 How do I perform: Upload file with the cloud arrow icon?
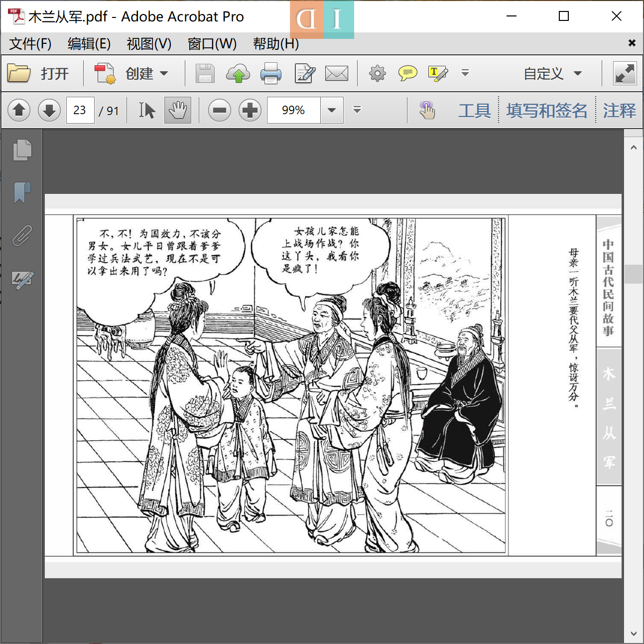click(238, 73)
